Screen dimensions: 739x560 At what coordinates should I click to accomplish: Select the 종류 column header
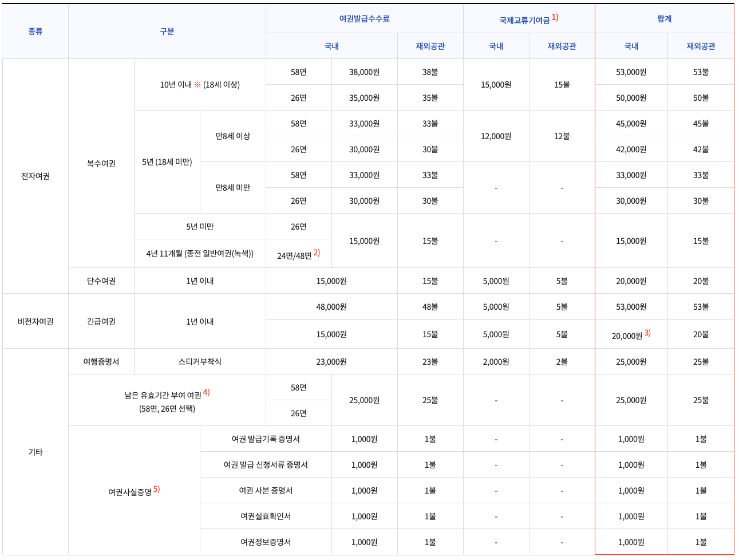pos(35,31)
